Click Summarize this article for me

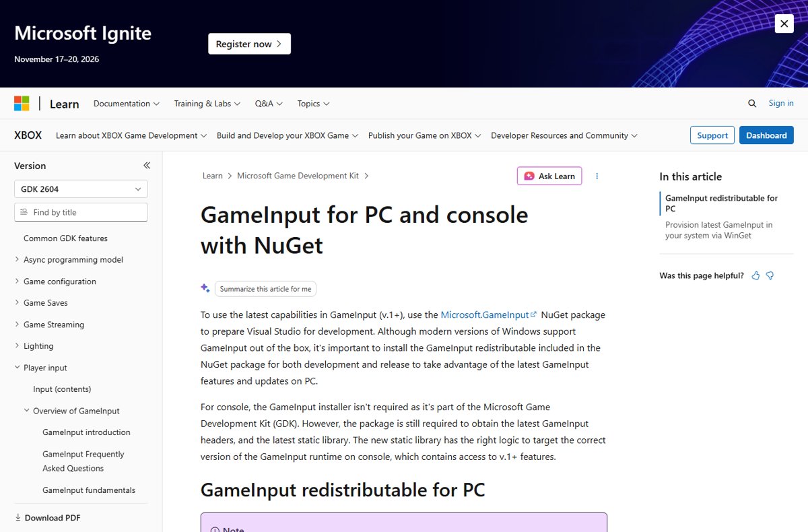[265, 289]
